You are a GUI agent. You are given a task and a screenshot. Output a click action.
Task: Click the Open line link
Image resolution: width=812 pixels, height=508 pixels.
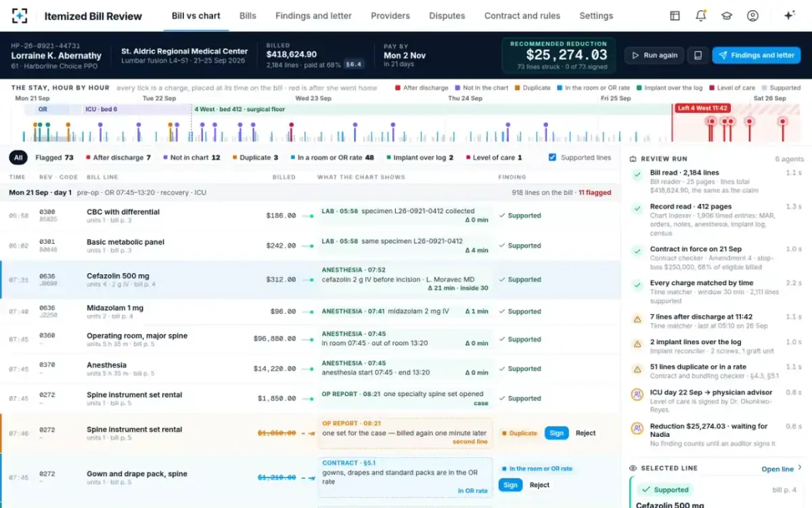point(777,469)
